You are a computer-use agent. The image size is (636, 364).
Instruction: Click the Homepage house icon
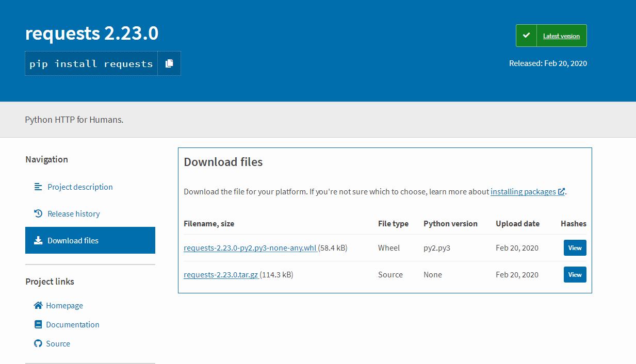point(38,305)
